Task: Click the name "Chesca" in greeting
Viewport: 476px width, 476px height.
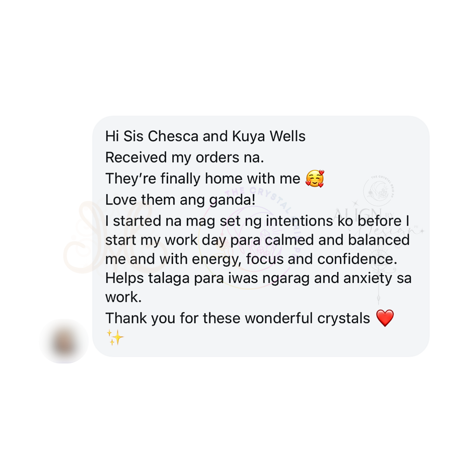Action: (173, 136)
